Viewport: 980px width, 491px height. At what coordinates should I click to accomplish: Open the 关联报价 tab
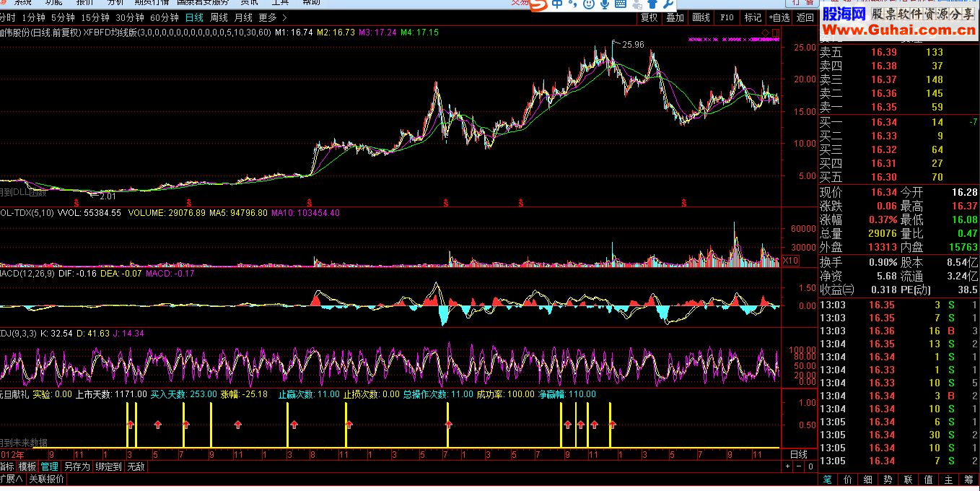[x=45, y=478]
